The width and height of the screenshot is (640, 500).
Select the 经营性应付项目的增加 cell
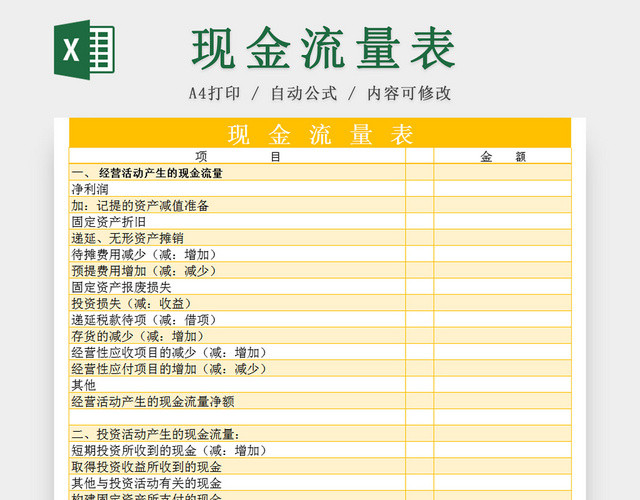[237, 368]
